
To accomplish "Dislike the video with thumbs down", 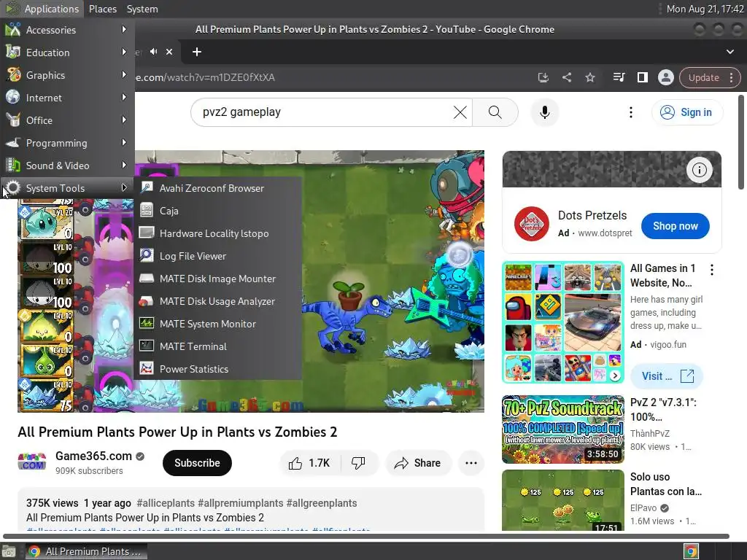I will [359, 463].
